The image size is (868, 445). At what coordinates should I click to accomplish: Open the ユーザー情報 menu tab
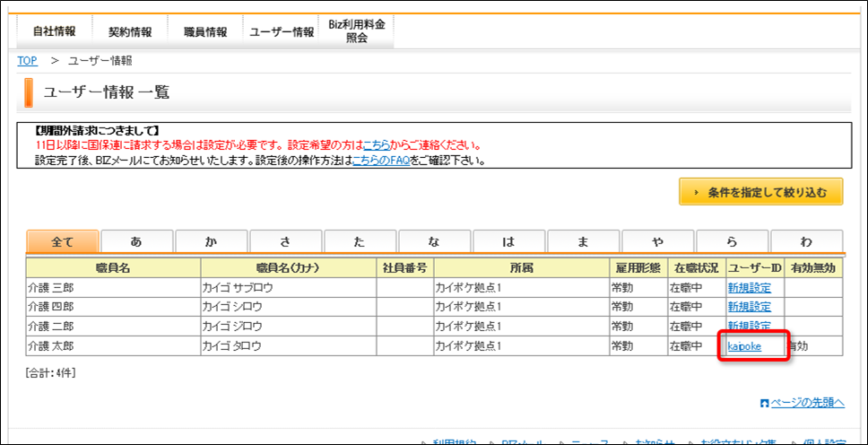point(282,31)
